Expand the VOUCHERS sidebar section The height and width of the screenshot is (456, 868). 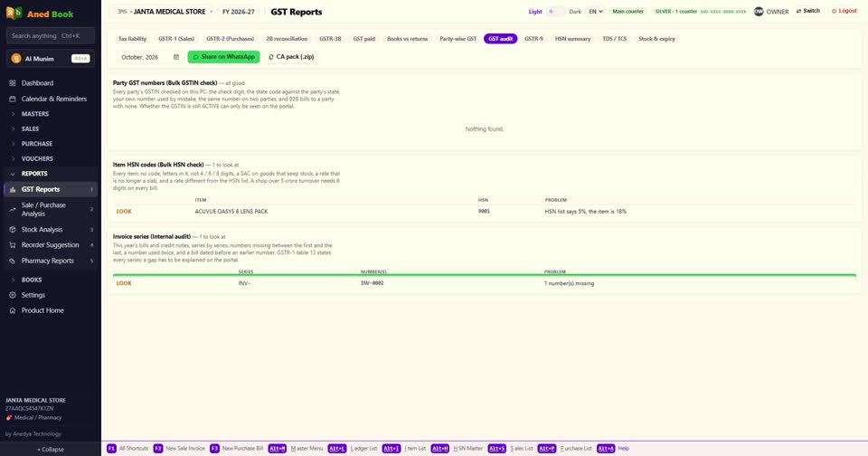[x=51, y=159]
